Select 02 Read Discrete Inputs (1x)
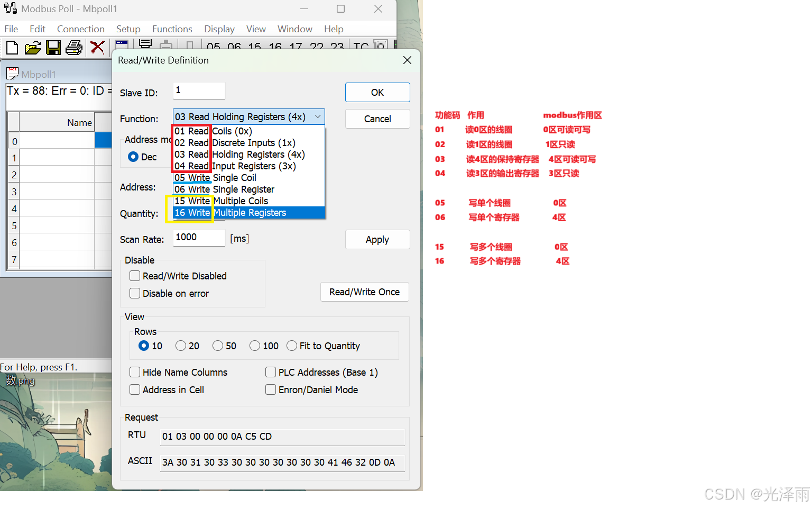This screenshot has width=812, height=508. (249, 142)
